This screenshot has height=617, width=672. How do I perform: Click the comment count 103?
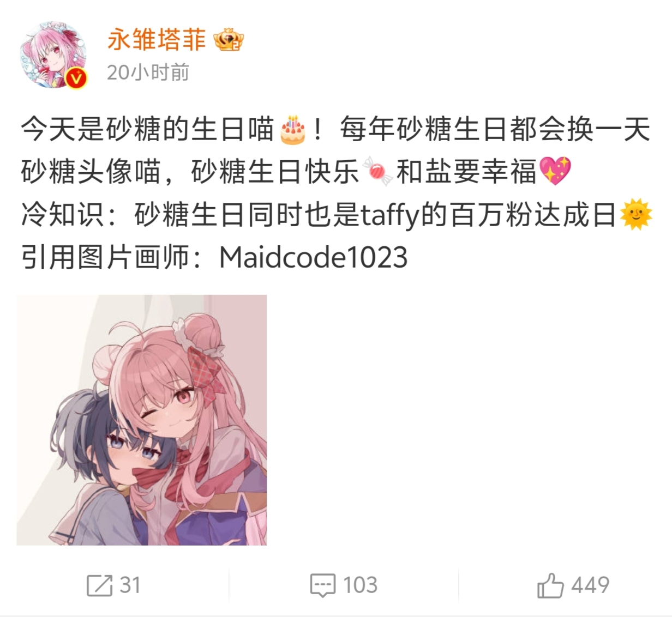(x=361, y=585)
